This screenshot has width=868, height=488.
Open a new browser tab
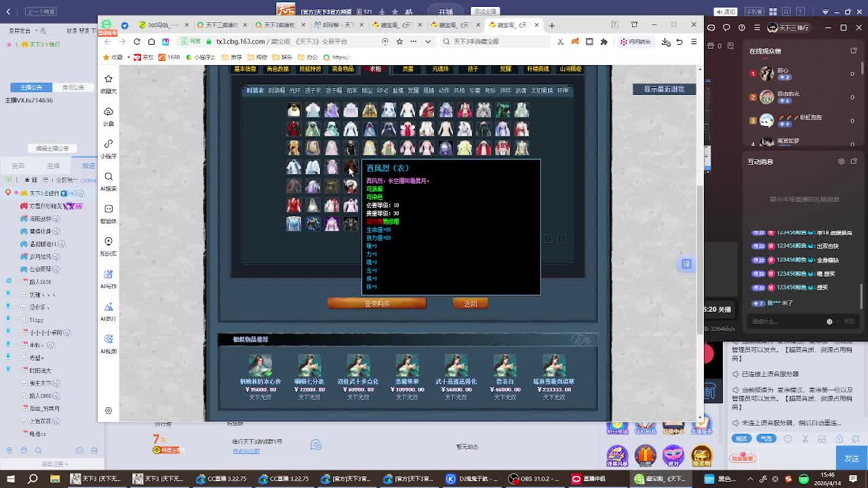coord(552,25)
